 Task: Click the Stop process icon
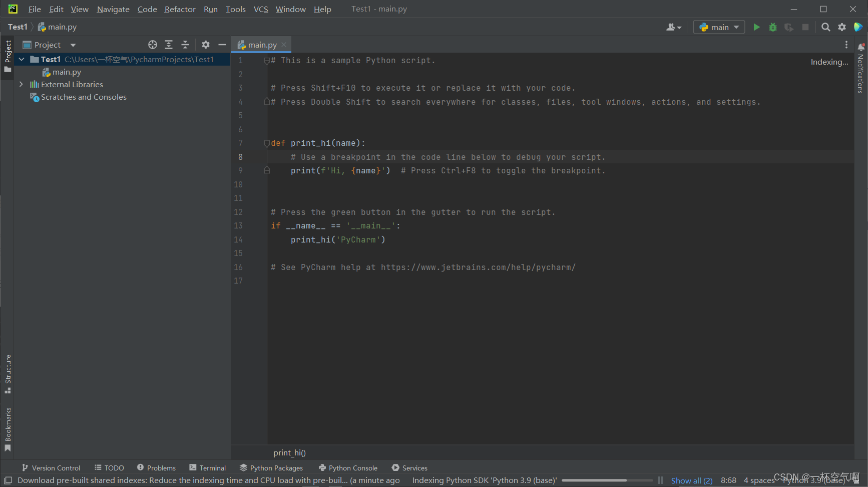805,27
